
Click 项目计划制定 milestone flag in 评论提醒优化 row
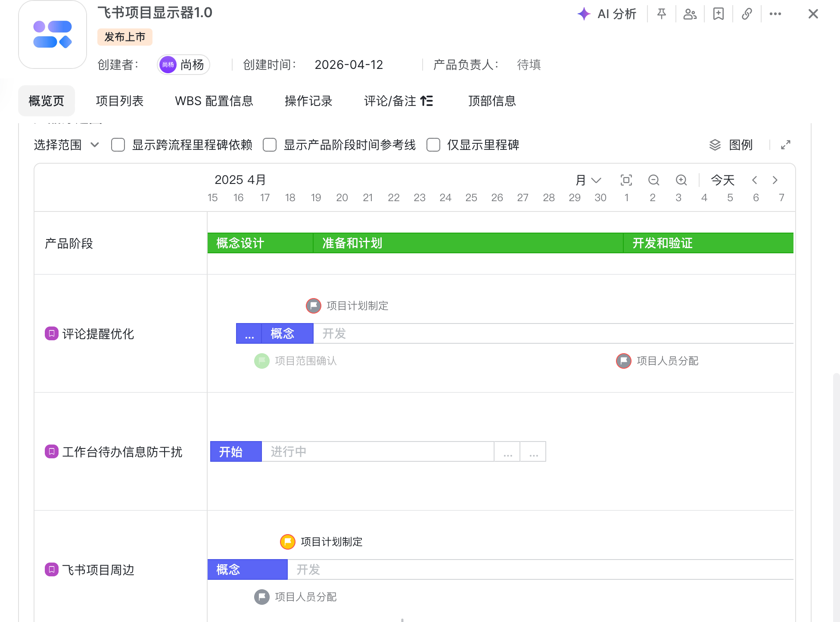coord(314,306)
